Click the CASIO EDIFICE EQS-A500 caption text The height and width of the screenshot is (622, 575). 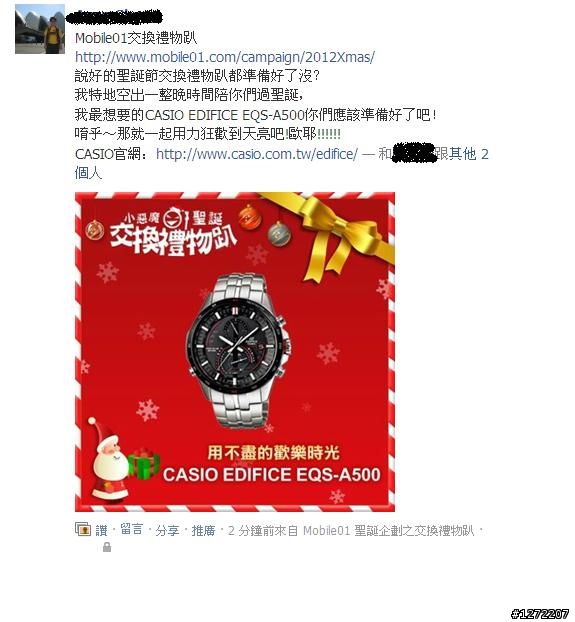[272, 474]
